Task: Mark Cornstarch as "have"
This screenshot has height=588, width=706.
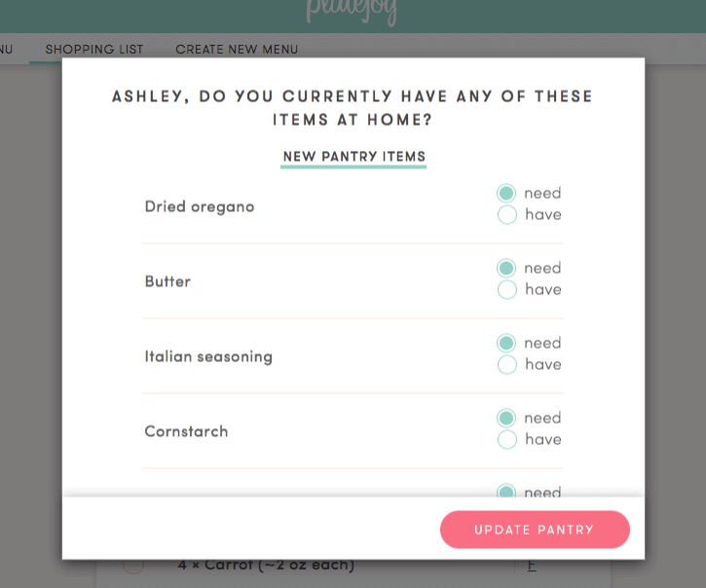Action: coord(507,439)
